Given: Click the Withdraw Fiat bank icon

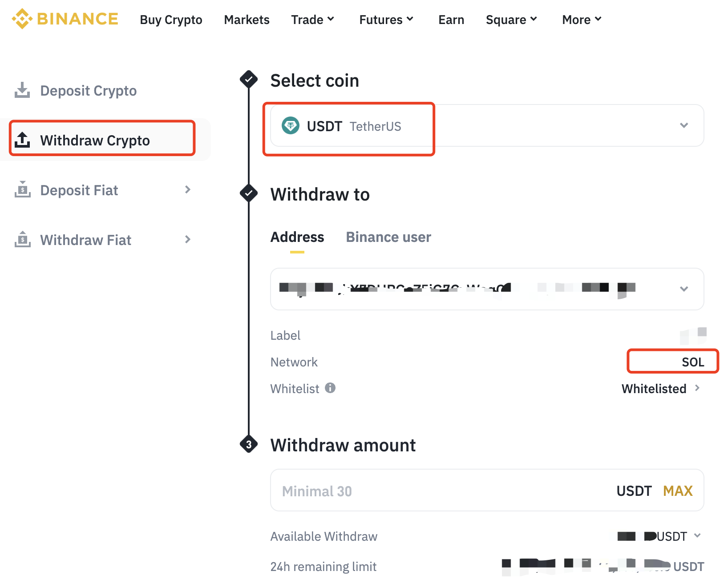Looking at the screenshot, I should point(22,240).
